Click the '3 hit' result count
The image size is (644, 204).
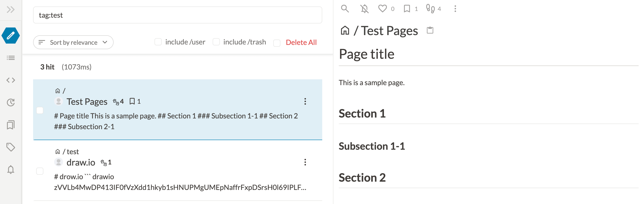(x=47, y=67)
